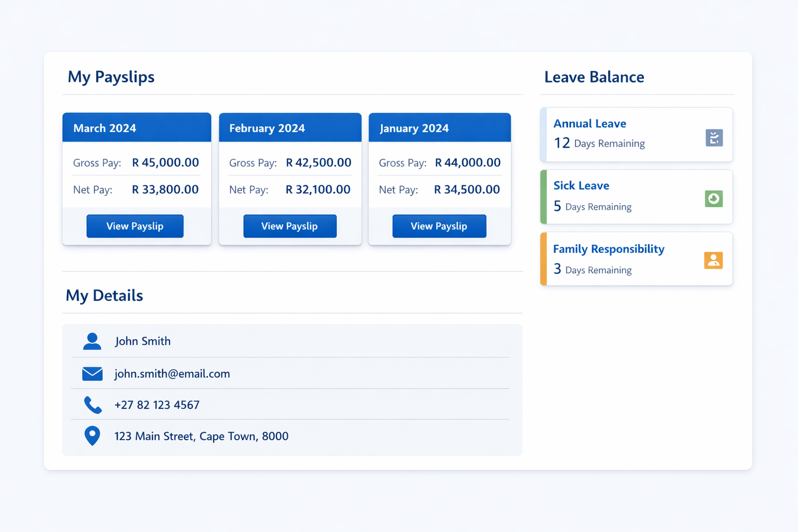The image size is (798, 532).
Task: Click the phone handset icon
Action: [x=92, y=405]
